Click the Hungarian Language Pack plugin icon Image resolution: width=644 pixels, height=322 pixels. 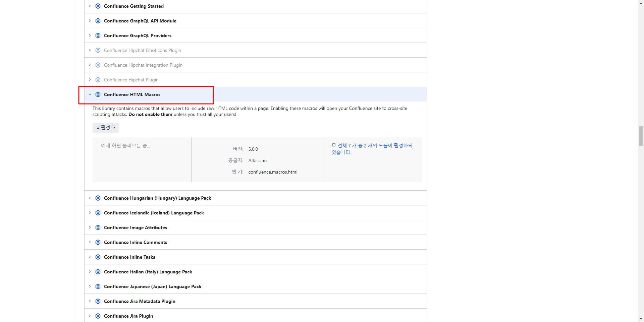[98, 198]
